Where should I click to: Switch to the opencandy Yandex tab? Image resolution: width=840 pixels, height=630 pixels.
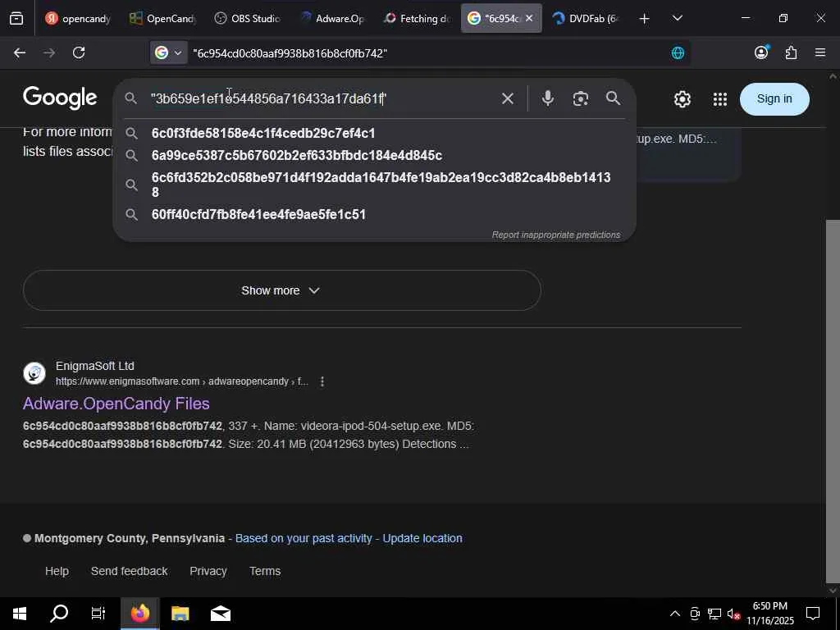pos(77,19)
